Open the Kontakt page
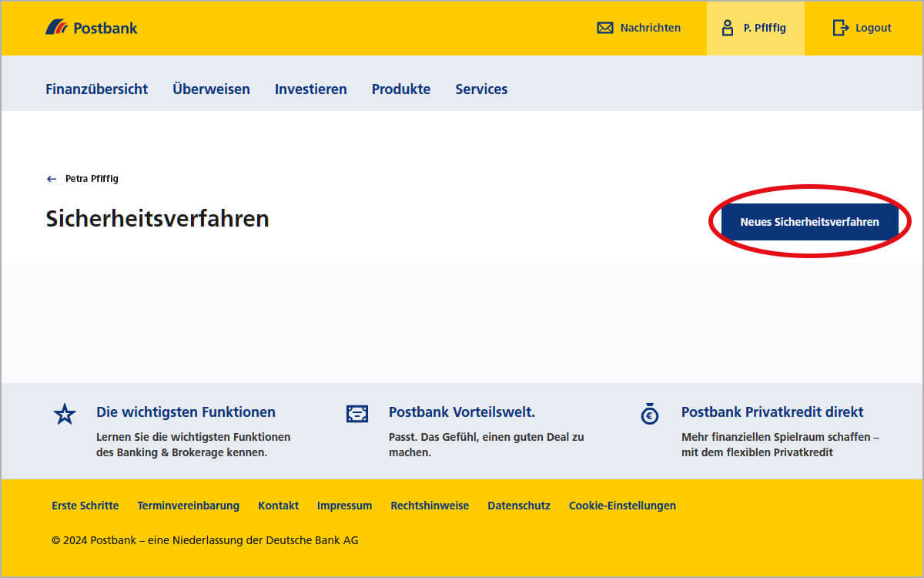The width and height of the screenshot is (924, 578). tap(278, 506)
